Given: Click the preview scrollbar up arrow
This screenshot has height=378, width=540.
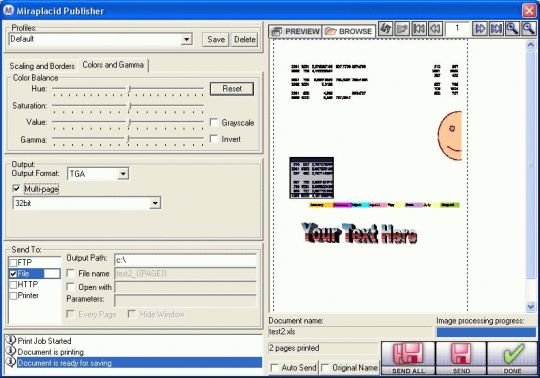Looking at the screenshot, I should point(531,45).
